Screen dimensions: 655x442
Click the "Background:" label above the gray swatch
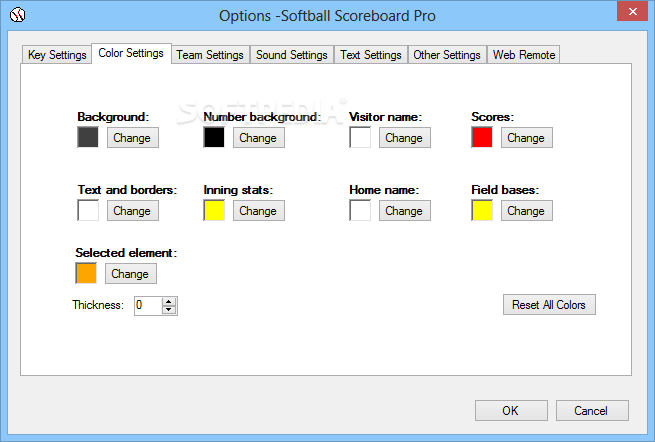113,117
